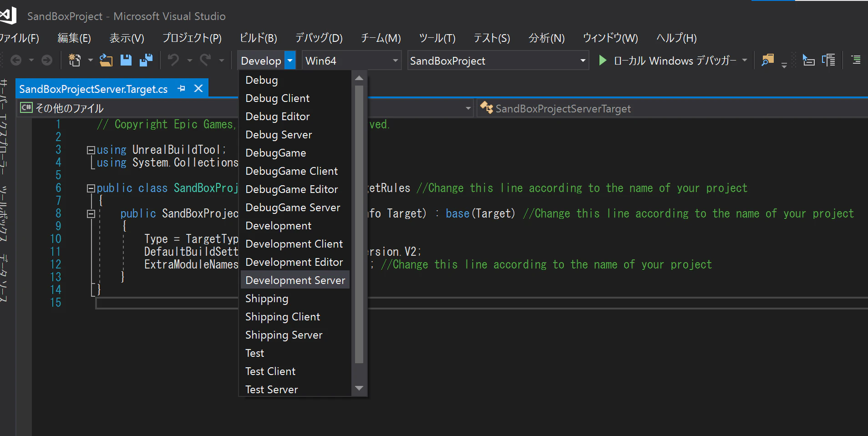868x436 pixels.
Task: Click the Open File folder icon
Action: click(x=106, y=60)
